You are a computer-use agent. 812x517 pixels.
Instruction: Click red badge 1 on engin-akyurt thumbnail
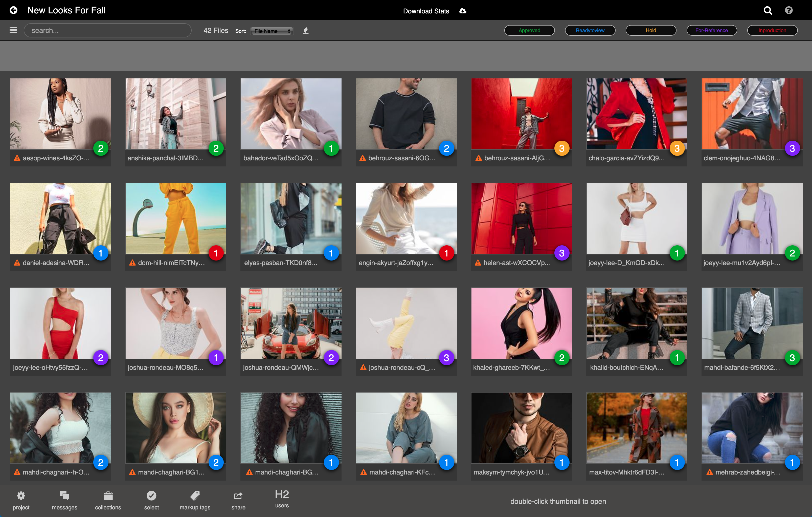coord(446,253)
